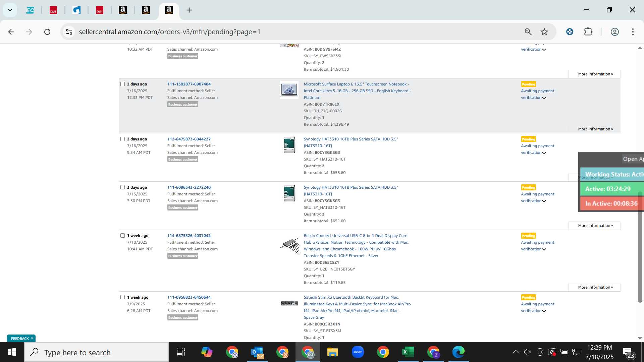Select checkbox for order 111-0956823-6450644
Image resolution: width=644 pixels, height=362 pixels.
pyautogui.click(x=122, y=297)
